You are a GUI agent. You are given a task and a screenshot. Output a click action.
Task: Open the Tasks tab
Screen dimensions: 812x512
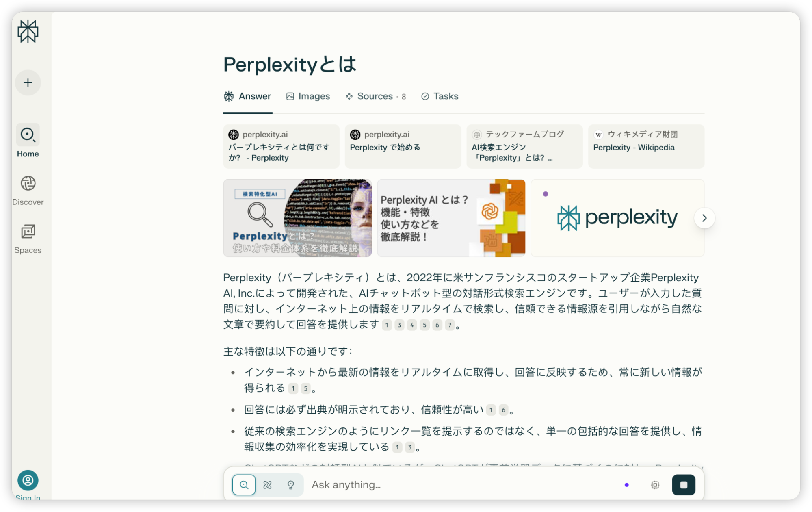(440, 96)
